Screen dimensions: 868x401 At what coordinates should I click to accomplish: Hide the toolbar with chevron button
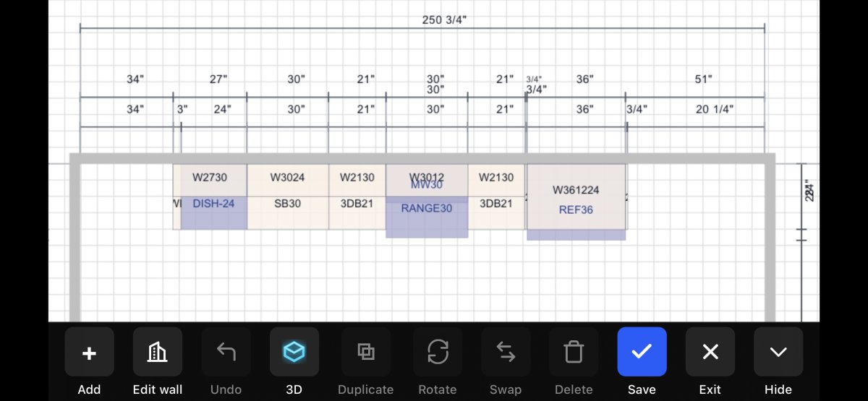[778, 352]
